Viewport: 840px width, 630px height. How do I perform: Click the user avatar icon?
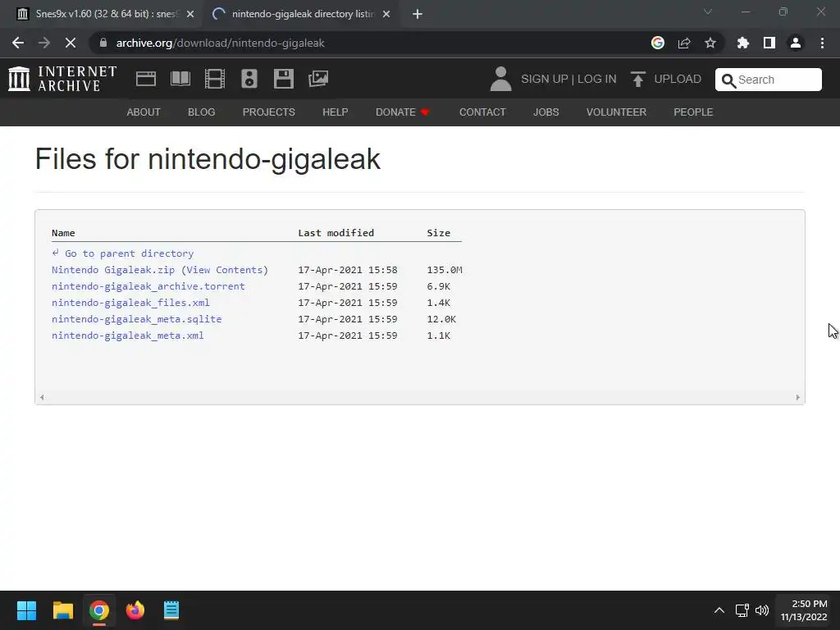(501, 79)
